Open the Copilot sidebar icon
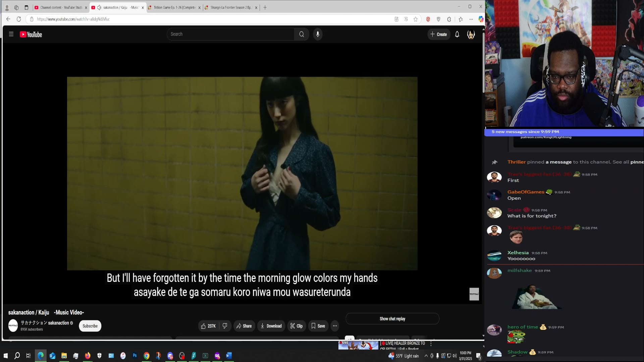Image resolution: width=644 pixels, height=362 pixels. (x=481, y=19)
